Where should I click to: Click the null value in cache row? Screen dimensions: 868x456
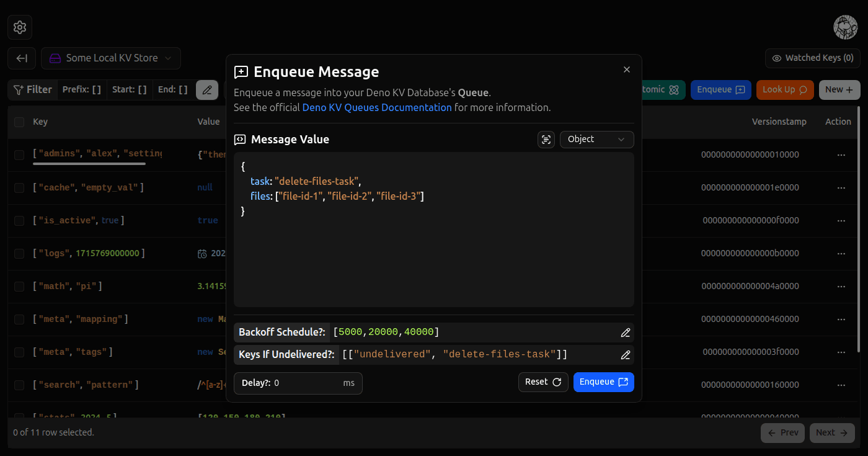coord(205,187)
